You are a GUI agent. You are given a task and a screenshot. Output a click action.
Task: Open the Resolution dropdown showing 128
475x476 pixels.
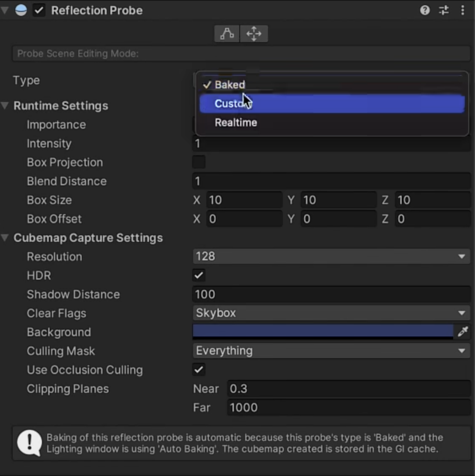(331, 256)
